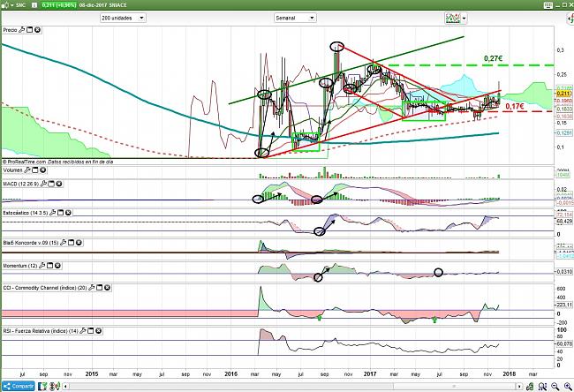Screen dimensions: 574x392
Task: Open the RSI Fuerza Relativa settings wrench
Action: (x=83, y=331)
